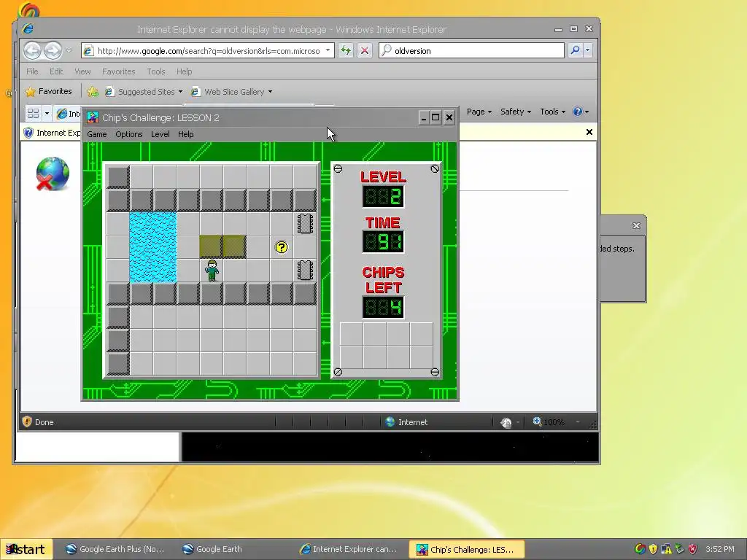The height and width of the screenshot is (560, 747).
Task: Open the search provider dropdown arrow
Action: point(587,50)
